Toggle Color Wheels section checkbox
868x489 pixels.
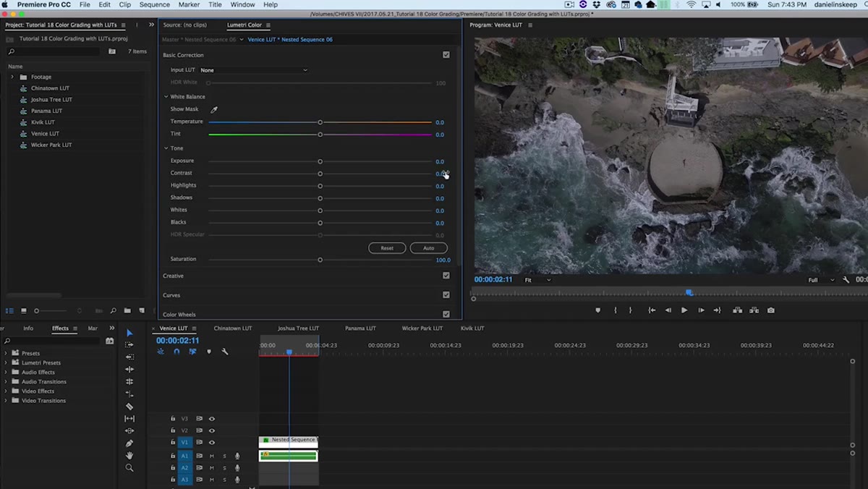point(446,315)
